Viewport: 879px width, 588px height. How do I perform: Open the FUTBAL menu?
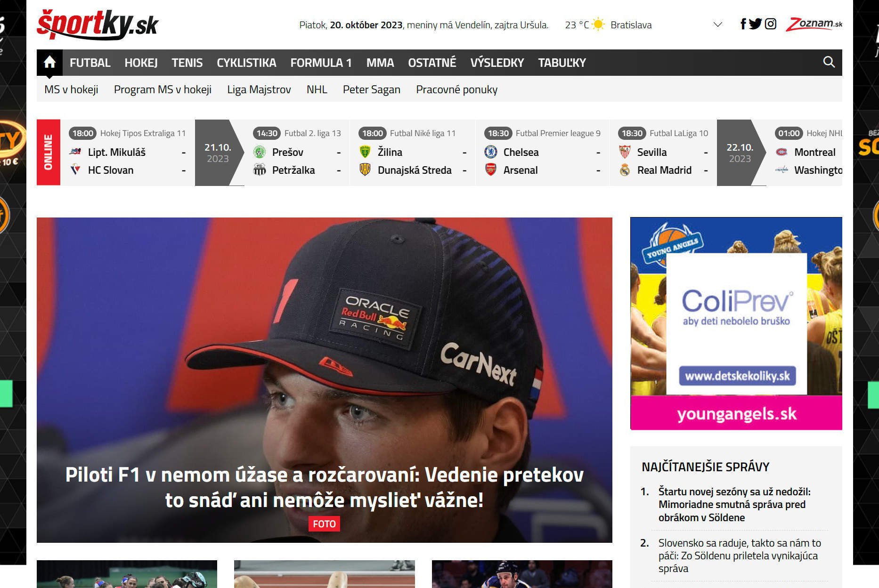click(90, 63)
